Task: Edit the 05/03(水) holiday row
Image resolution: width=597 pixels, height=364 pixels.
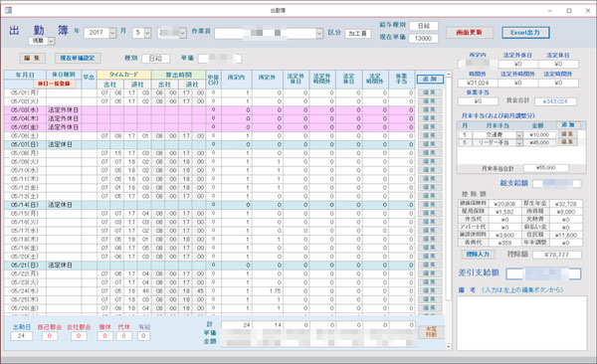Action: pyautogui.click(x=430, y=109)
